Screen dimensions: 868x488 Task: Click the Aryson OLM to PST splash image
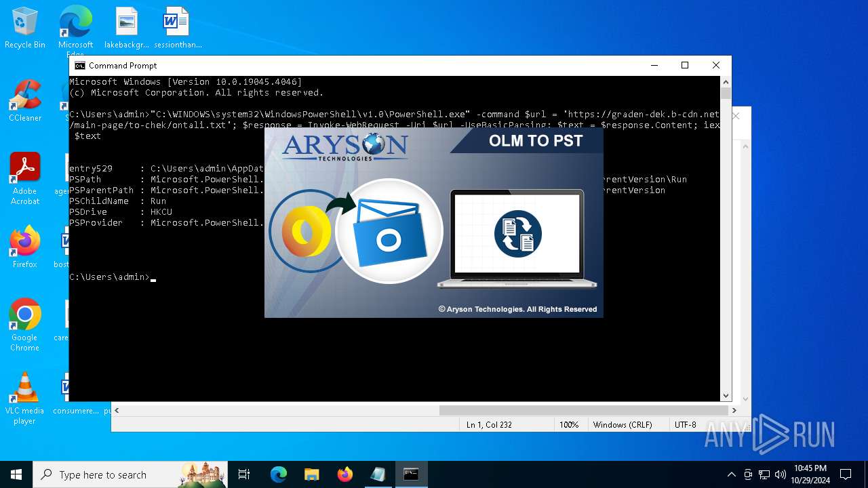click(433, 222)
